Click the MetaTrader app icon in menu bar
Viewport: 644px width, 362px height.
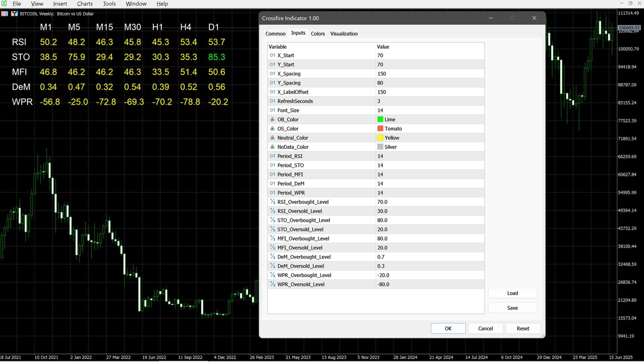tap(4, 3)
